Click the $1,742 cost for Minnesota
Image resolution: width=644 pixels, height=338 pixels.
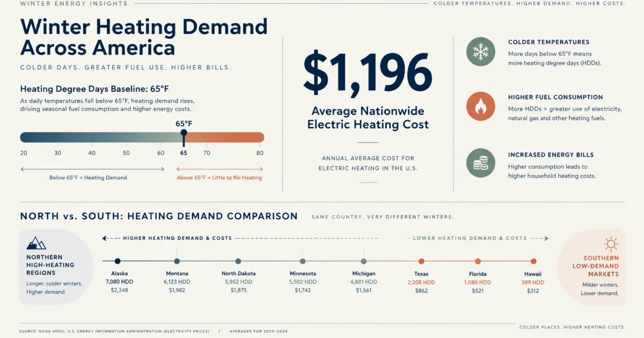tap(303, 291)
